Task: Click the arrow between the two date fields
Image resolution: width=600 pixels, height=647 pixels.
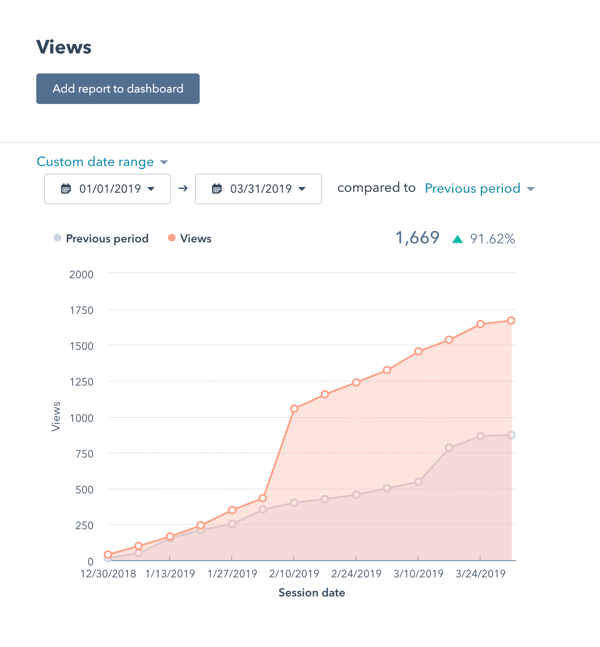Action: 183,188
